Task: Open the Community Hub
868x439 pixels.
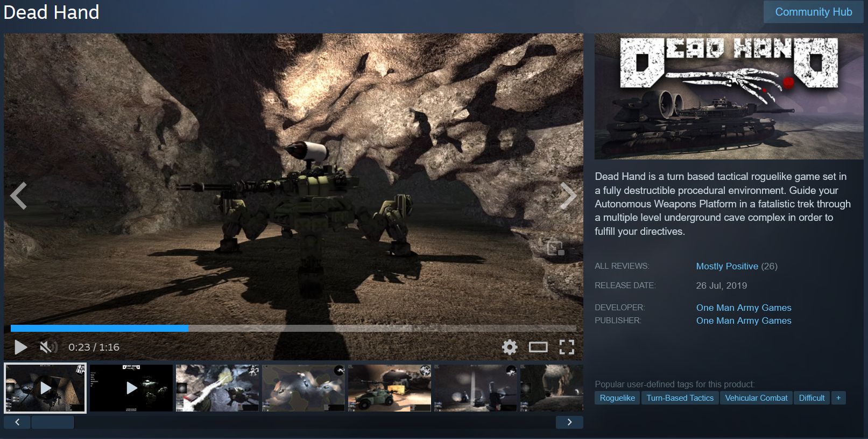Action: point(813,12)
